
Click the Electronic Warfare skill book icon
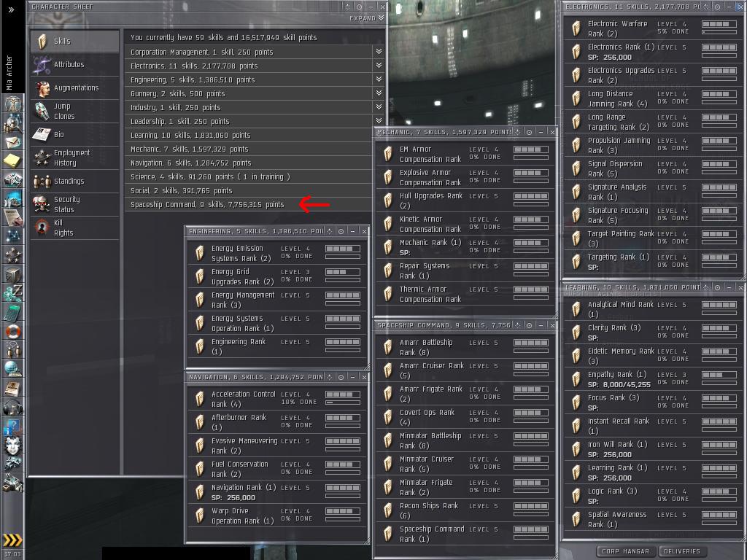(x=576, y=28)
